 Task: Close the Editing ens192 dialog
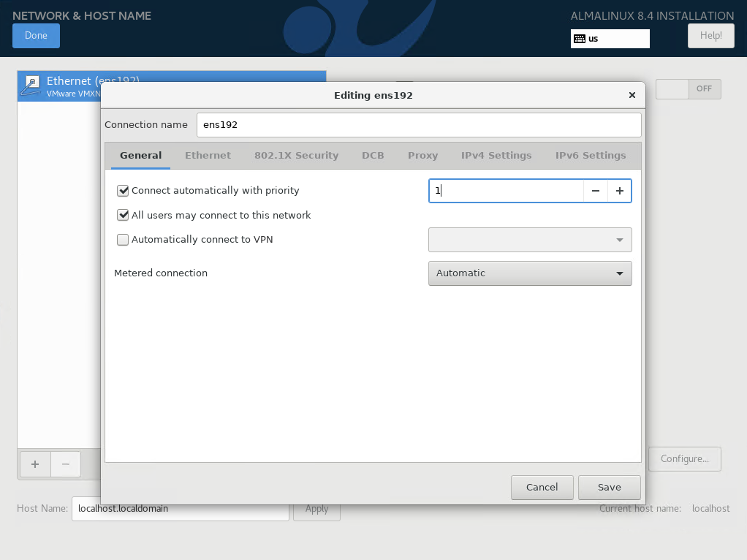[632, 95]
